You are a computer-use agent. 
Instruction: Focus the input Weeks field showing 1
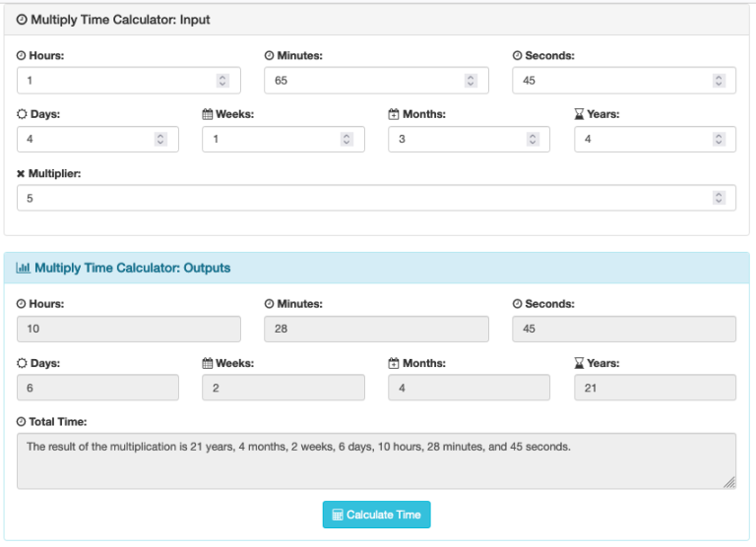[283, 140]
